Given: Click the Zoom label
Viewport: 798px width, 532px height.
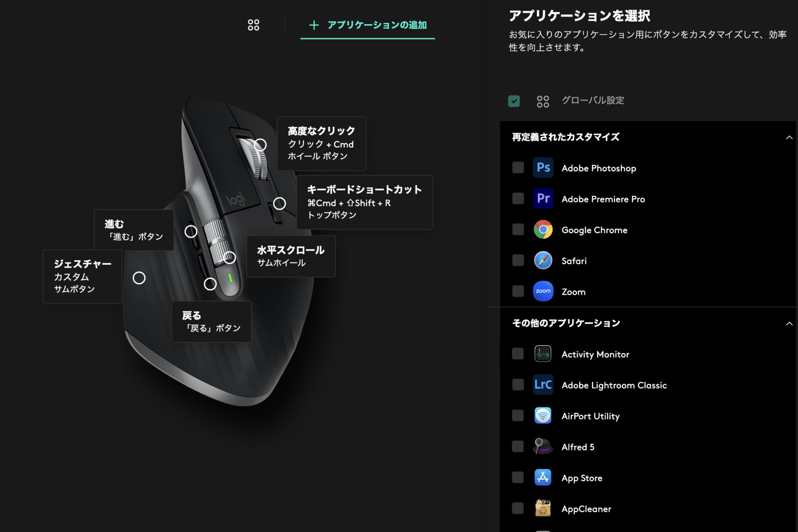Looking at the screenshot, I should click(574, 292).
